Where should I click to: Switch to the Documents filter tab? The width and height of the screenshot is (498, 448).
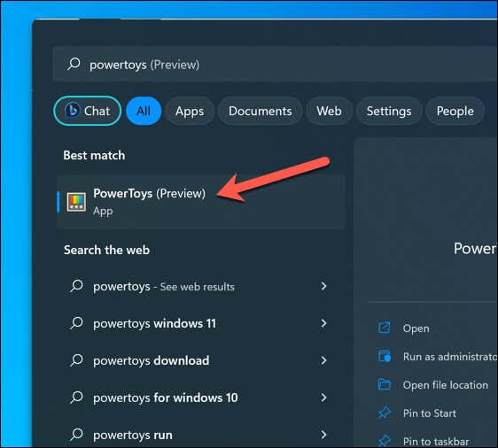pyautogui.click(x=261, y=111)
